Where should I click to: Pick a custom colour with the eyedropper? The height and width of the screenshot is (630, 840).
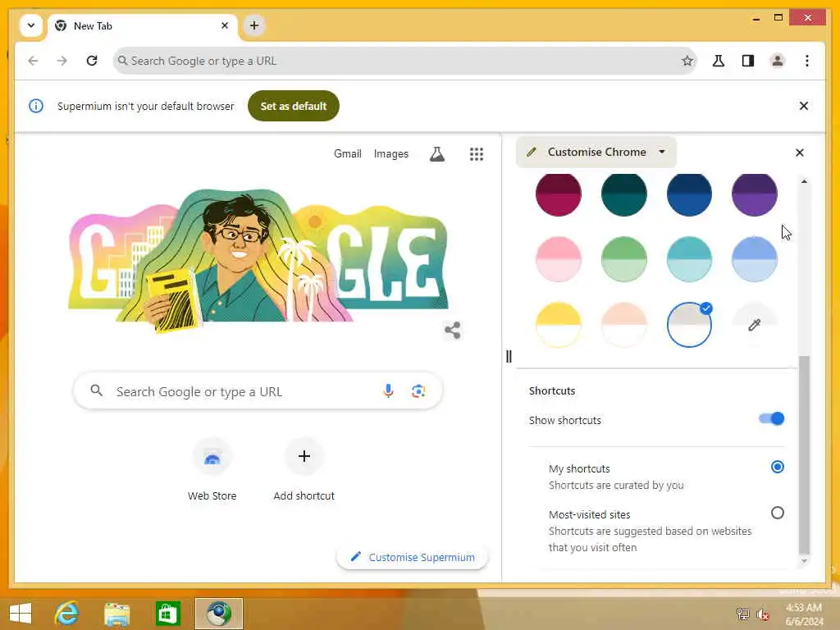point(754,325)
